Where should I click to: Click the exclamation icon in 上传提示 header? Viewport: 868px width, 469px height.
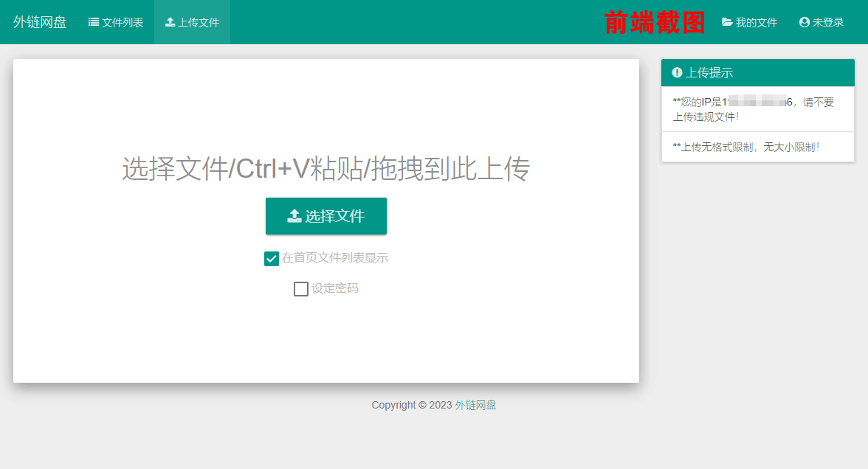(676, 72)
